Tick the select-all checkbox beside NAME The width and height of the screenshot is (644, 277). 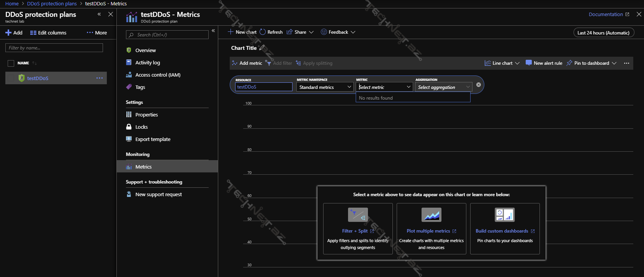[11, 63]
